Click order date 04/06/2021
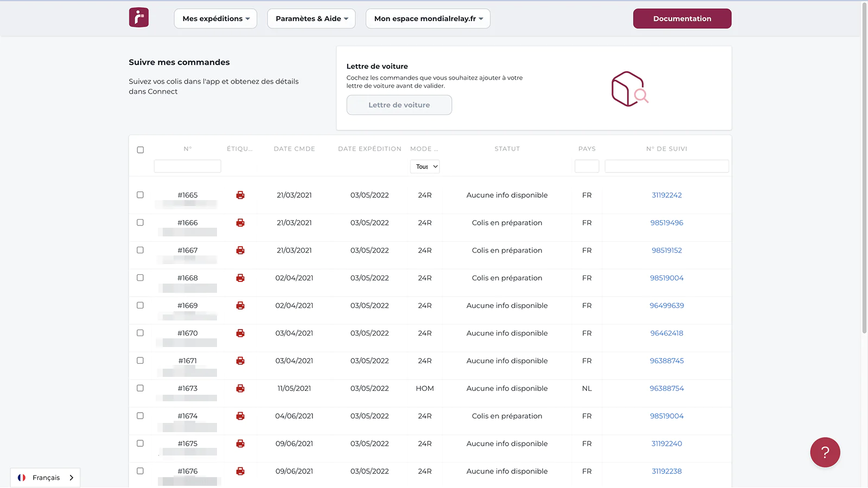The height and width of the screenshot is (488, 868). click(x=294, y=416)
